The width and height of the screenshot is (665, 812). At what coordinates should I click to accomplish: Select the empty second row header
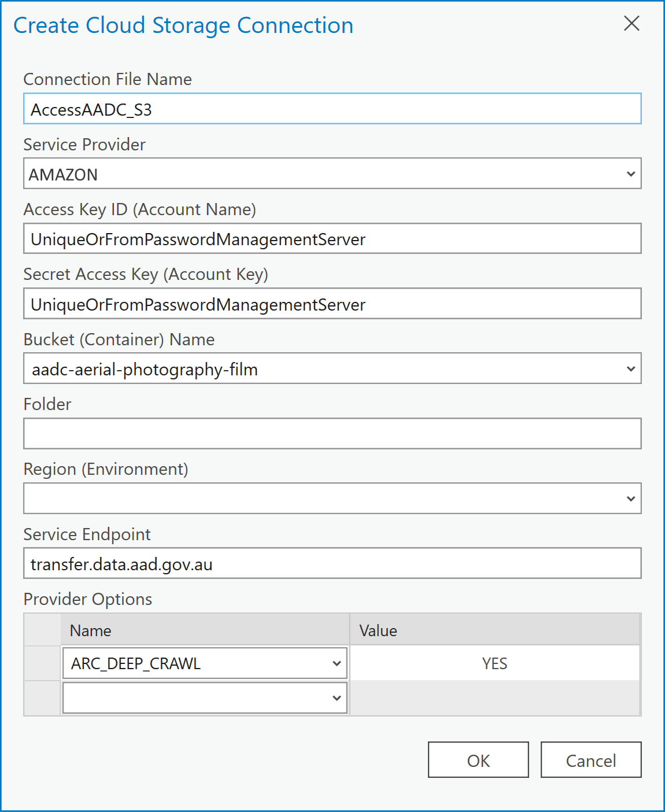click(x=42, y=698)
